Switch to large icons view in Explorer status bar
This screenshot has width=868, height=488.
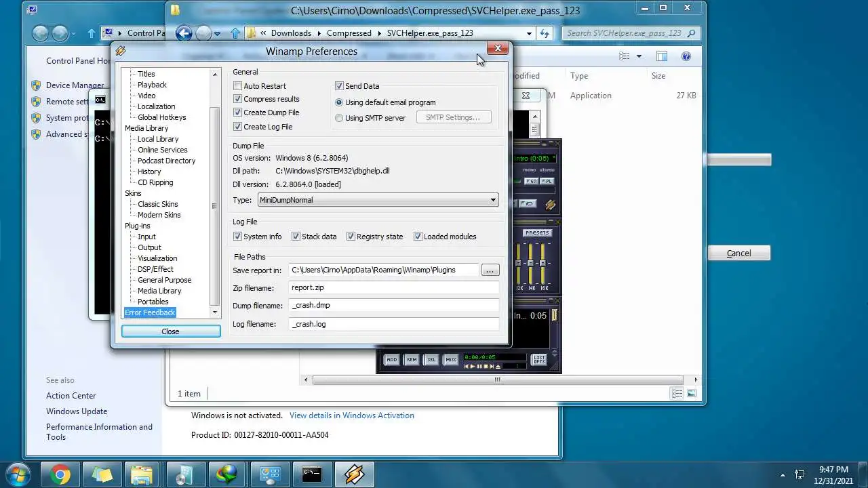coord(692,393)
